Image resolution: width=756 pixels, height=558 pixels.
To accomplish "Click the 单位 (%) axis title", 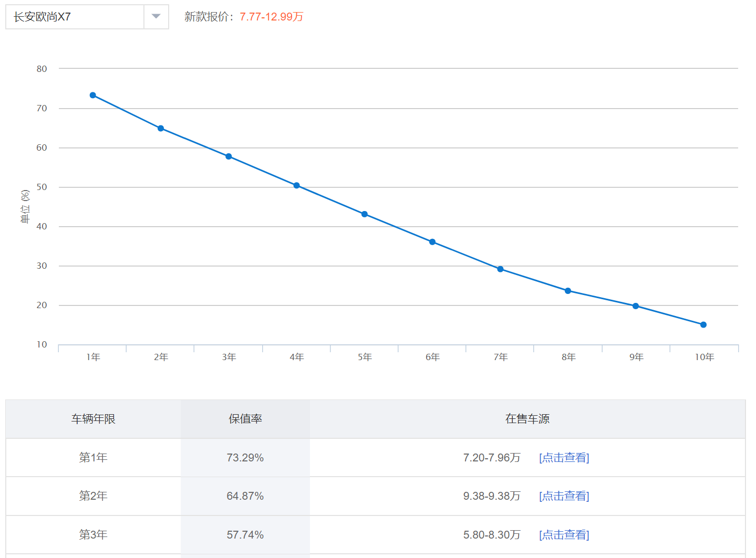I will coord(25,206).
